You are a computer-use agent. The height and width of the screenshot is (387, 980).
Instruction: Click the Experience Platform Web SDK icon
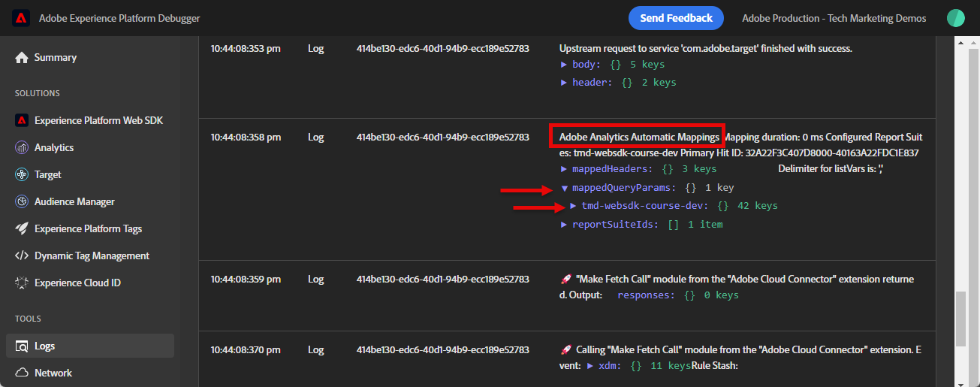pyautogui.click(x=21, y=120)
